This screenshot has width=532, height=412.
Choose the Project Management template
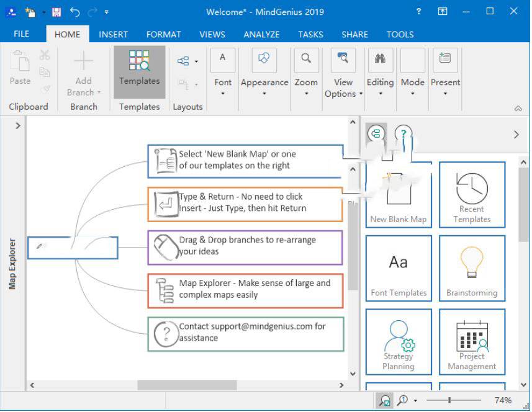pyautogui.click(x=472, y=342)
